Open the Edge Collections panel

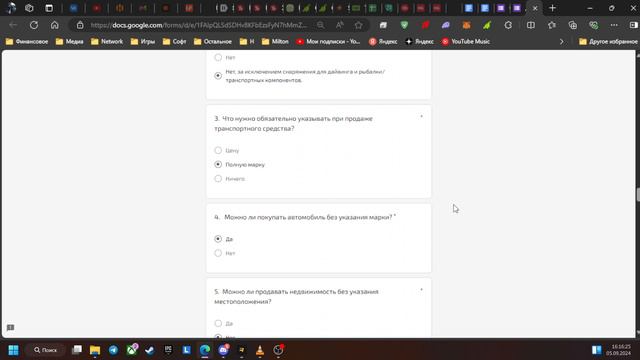(x=573, y=25)
